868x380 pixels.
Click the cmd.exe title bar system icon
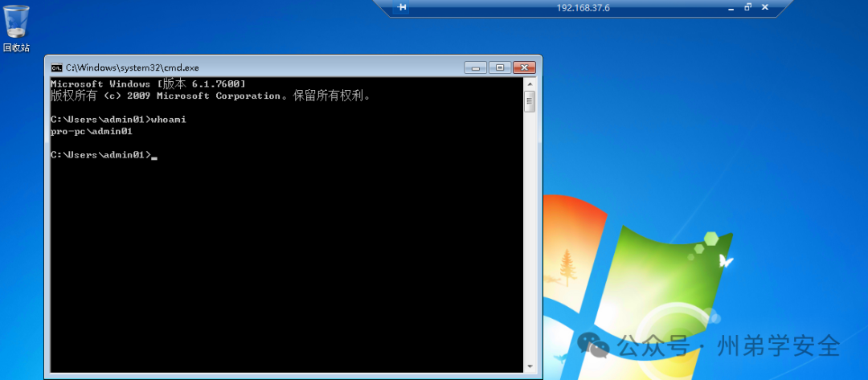pos(56,67)
